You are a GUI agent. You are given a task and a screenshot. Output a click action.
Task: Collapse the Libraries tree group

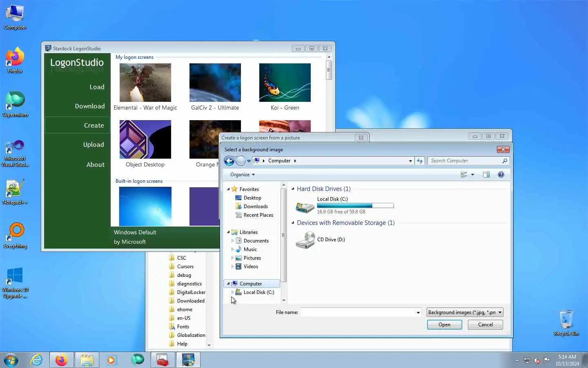pos(228,232)
